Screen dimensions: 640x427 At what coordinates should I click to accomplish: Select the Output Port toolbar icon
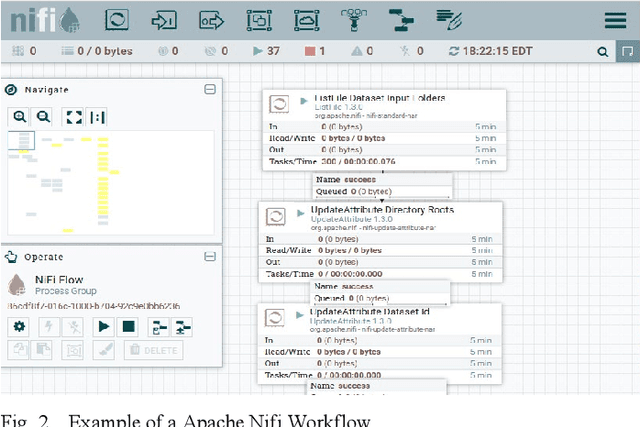coord(211,20)
